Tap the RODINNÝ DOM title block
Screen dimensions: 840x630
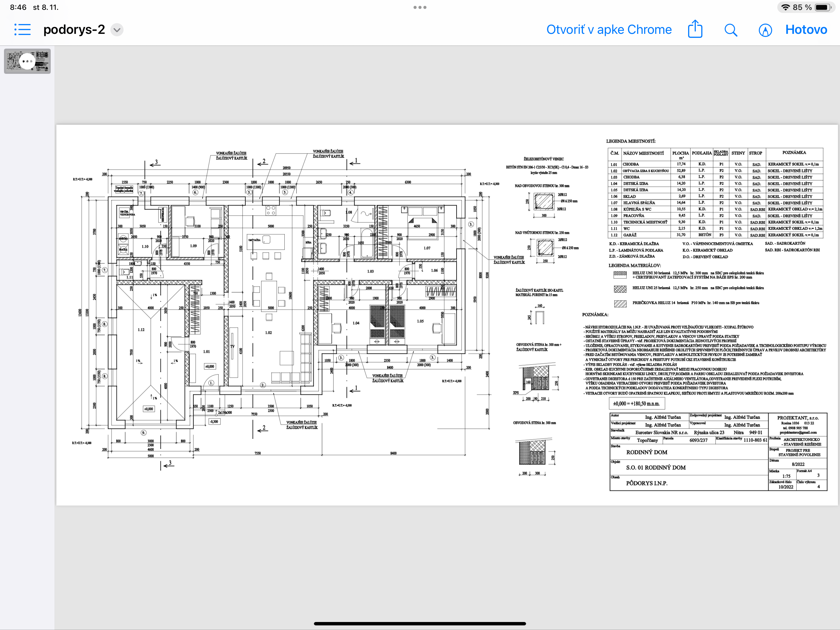coord(647,452)
